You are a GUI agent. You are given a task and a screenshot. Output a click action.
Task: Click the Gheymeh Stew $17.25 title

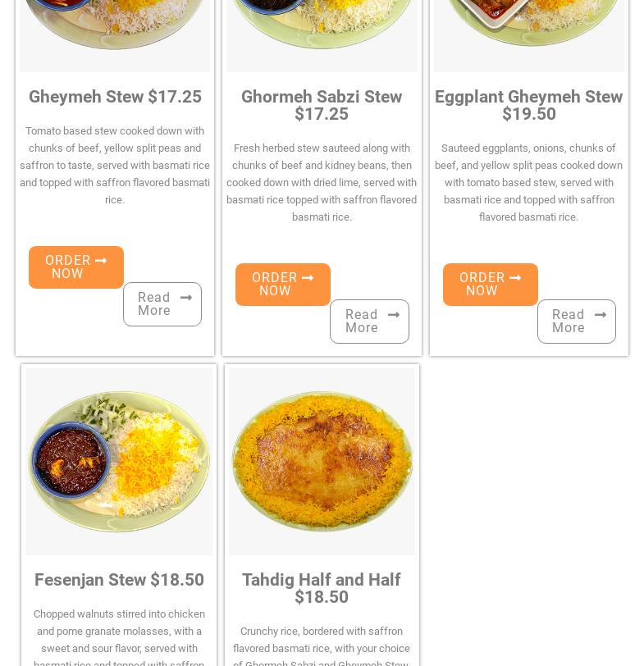(115, 97)
